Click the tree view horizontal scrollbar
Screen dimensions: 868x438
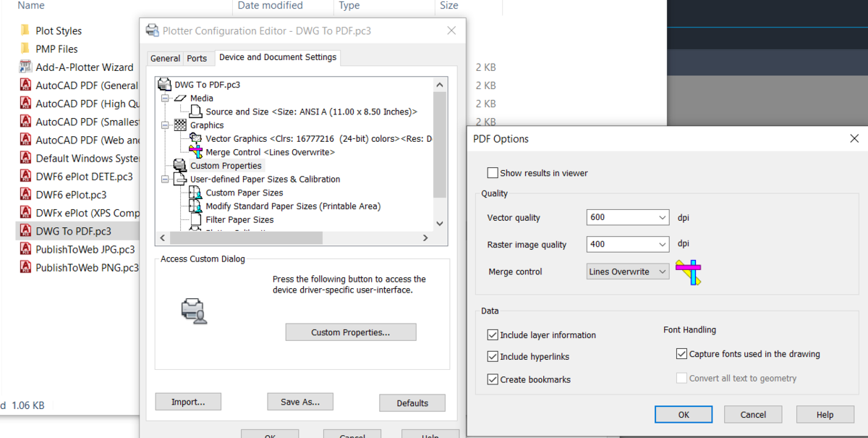point(292,237)
